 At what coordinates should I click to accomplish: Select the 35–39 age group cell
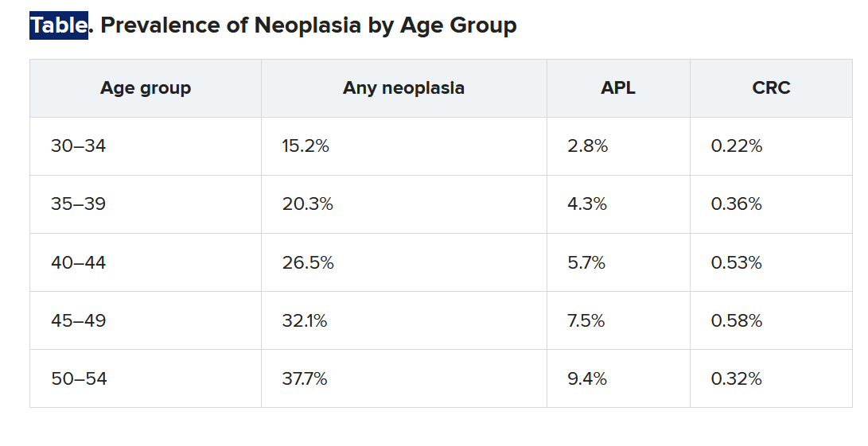point(78,204)
